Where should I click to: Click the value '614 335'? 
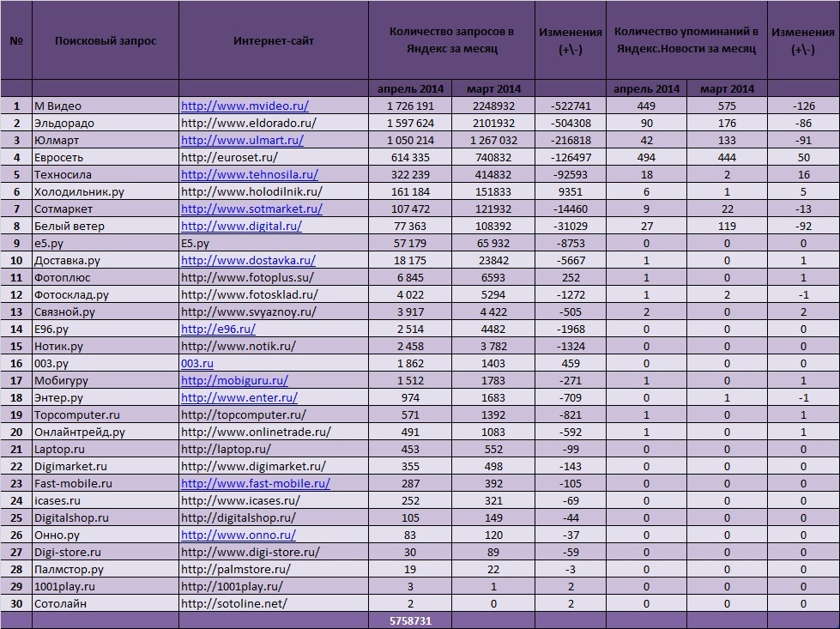pyautogui.click(x=410, y=158)
